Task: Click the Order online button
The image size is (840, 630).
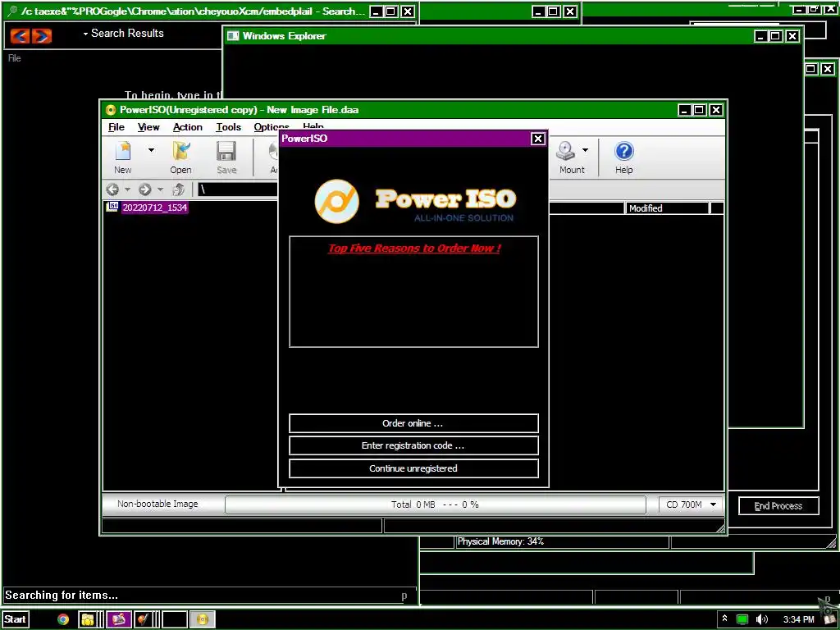Action: pos(413,423)
